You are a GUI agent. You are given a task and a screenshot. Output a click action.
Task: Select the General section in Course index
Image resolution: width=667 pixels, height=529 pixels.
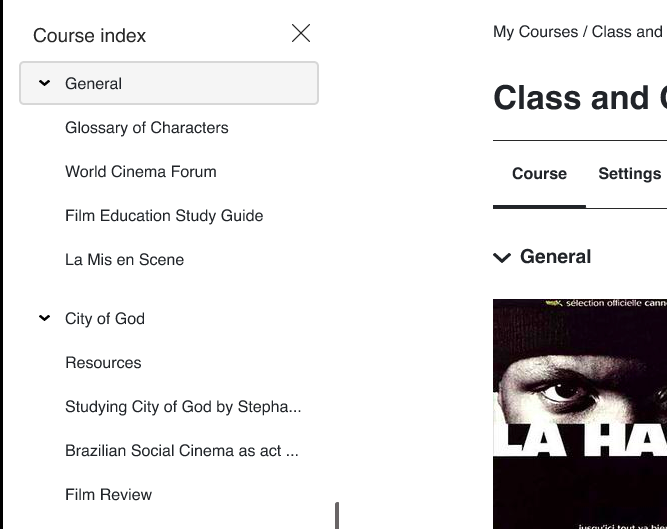point(169,83)
